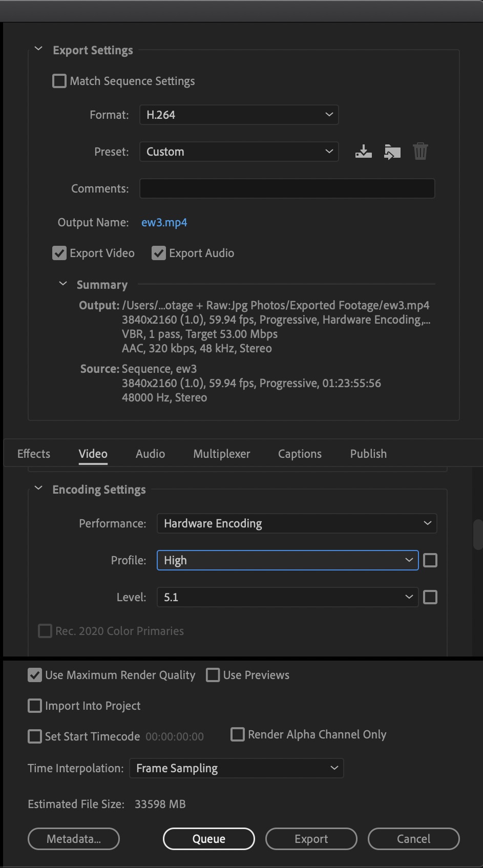The width and height of the screenshot is (483, 868).
Task: Switch to the Audio tab
Action: 150,454
